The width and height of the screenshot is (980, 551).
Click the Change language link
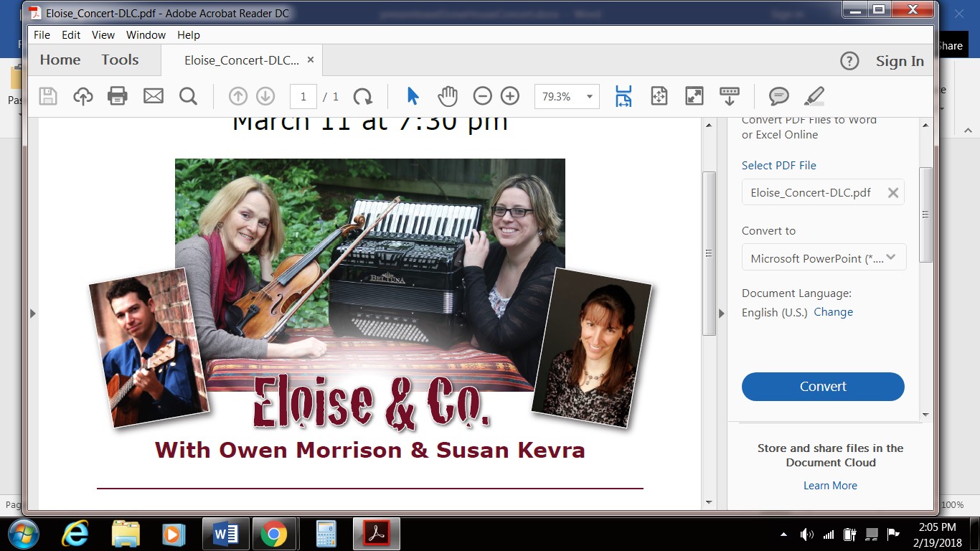pyautogui.click(x=833, y=312)
